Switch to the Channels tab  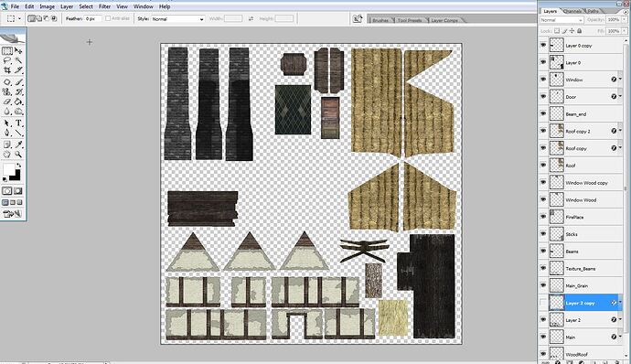pyautogui.click(x=572, y=11)
